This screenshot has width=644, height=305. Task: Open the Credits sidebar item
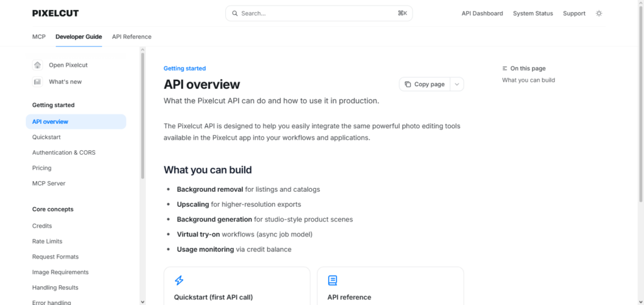click(x=42, y=226)
